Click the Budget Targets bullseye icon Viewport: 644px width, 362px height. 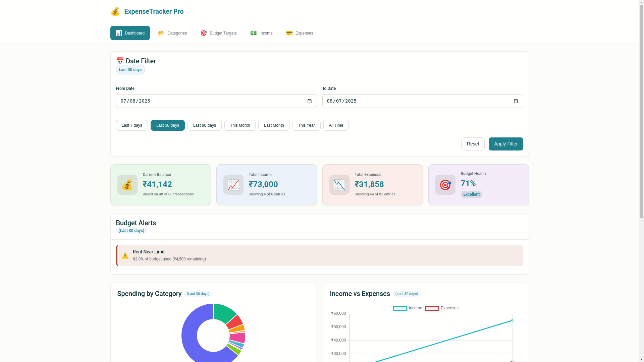204,33
